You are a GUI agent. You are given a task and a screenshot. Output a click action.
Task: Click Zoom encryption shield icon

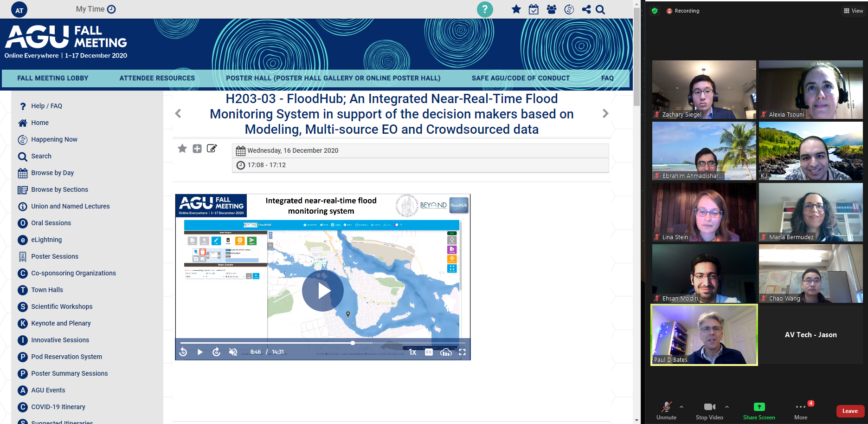[655, 11]
